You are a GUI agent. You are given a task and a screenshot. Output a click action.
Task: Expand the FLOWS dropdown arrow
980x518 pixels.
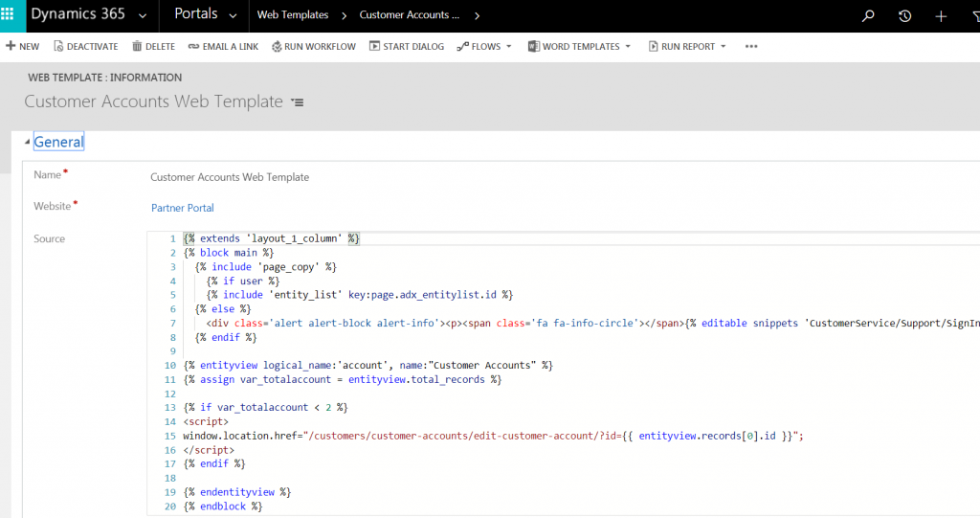pyautogui.click(x=509, y=46)
